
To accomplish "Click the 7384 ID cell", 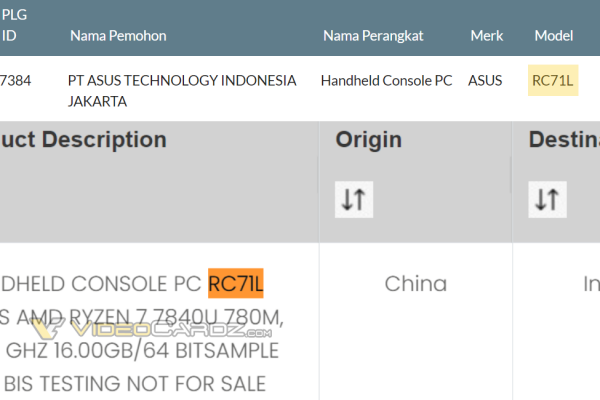I will tap(16, 80).
